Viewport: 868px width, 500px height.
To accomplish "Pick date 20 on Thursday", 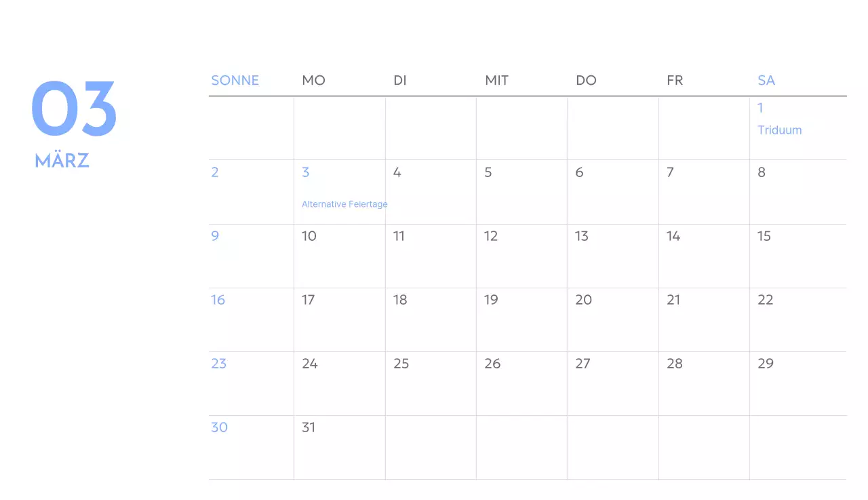I will pyautogui.click(x=583, y=300).
